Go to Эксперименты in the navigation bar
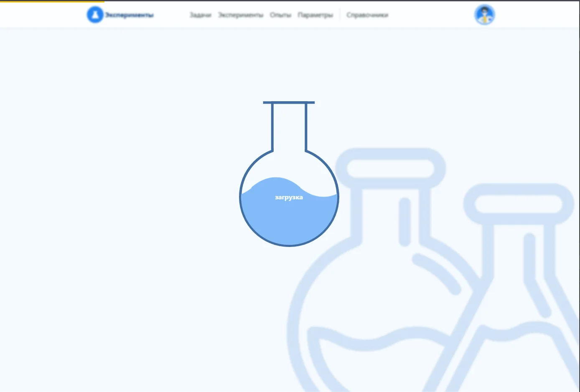The width and height of the screenshot is (580, 392). coord(241,15)
